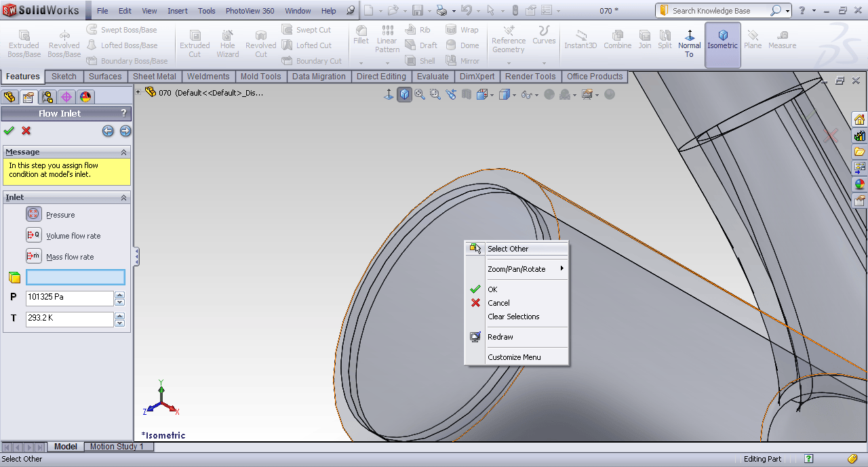Open Custom Properties task pane tab
Screen dimensions: 868x467
click(860, 201)
